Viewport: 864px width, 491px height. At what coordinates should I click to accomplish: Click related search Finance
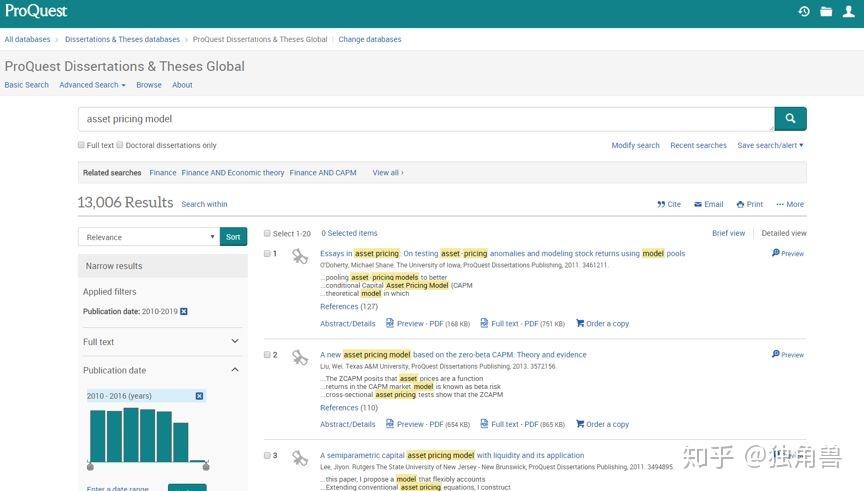tap(163, 172)
